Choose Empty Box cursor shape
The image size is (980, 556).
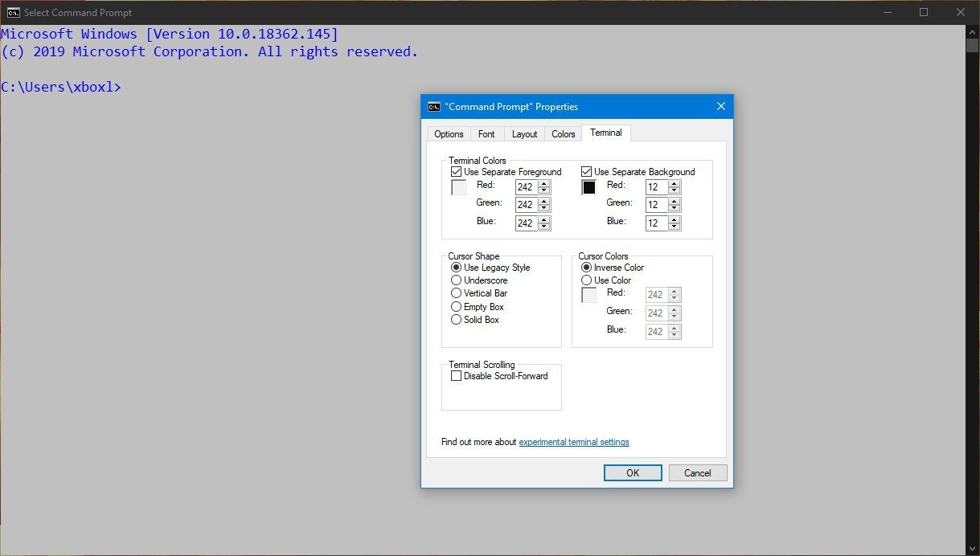[457, 307]
